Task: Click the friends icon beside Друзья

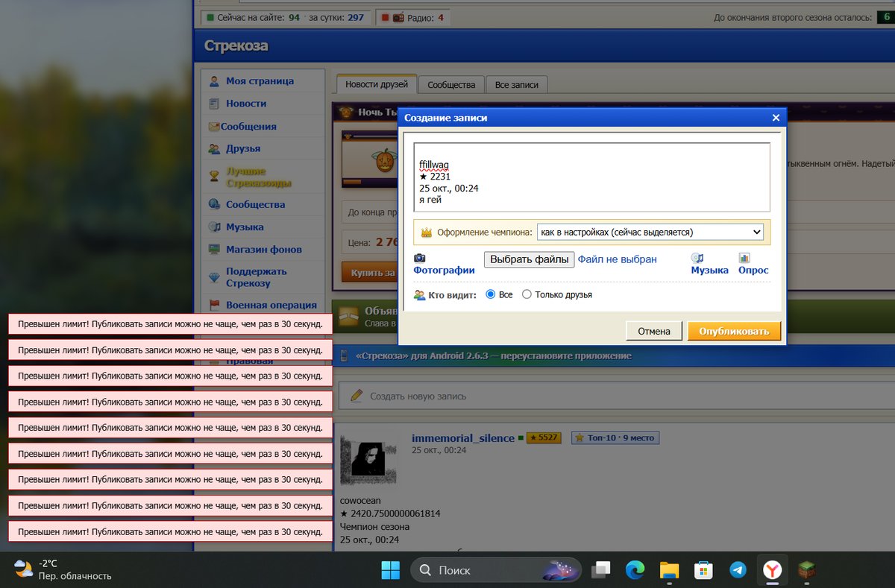Action: 214,149
